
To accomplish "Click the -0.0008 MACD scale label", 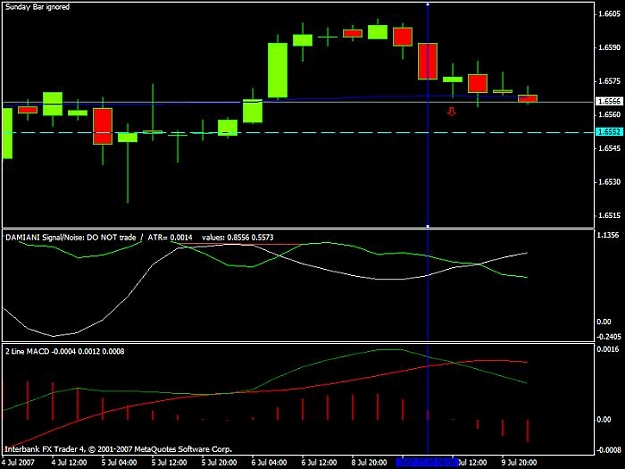I will pyautogui.click(x=609, y=450).
